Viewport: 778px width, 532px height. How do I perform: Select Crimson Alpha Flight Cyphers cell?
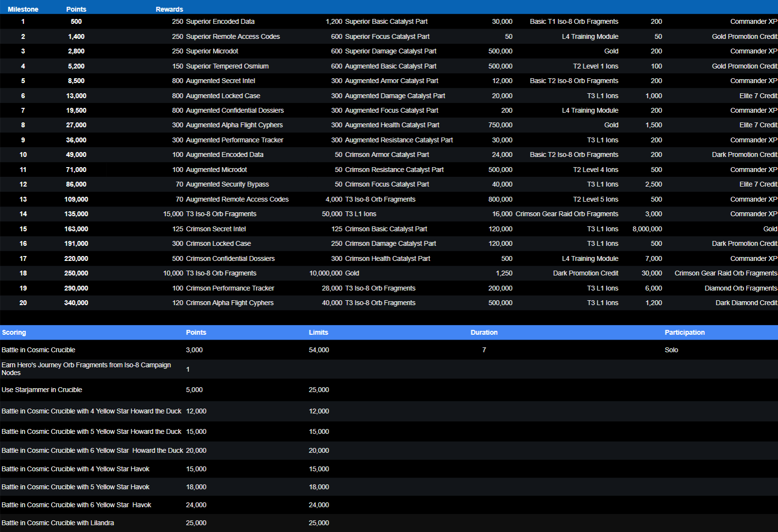[230, 303]
